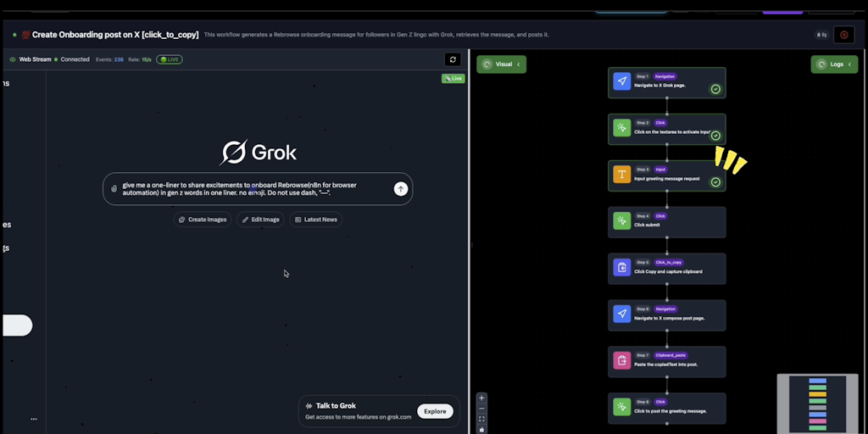Viewport: 868px width, 434px height.
Task: Open the three-dot menu in the sidebar
Action: click(34, 419)
